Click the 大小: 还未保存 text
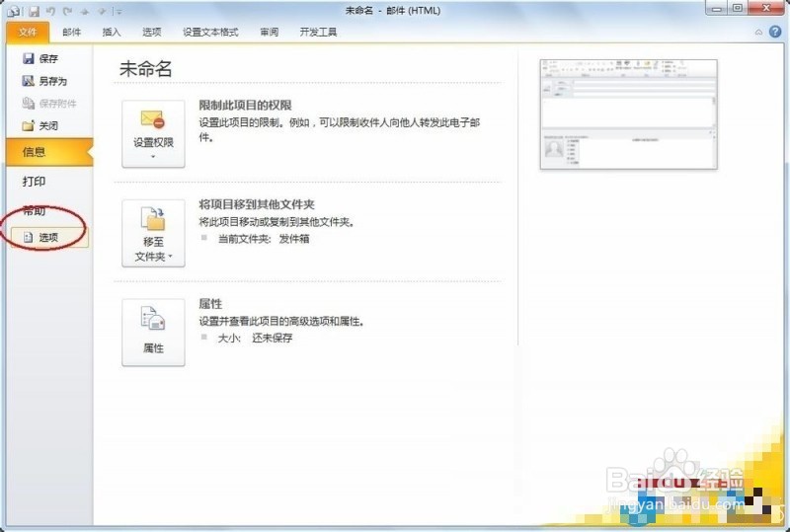 pyautogui.click(x=255, y=338)
